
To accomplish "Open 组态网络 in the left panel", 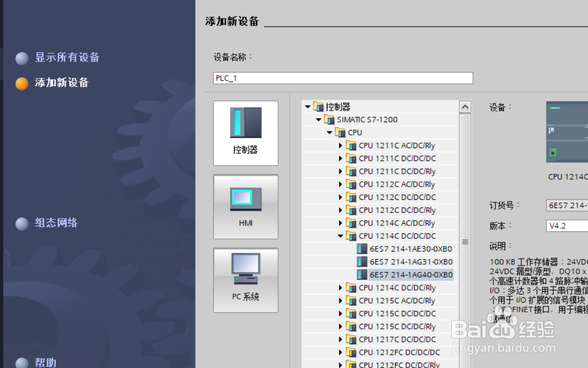I will [56, 223].
